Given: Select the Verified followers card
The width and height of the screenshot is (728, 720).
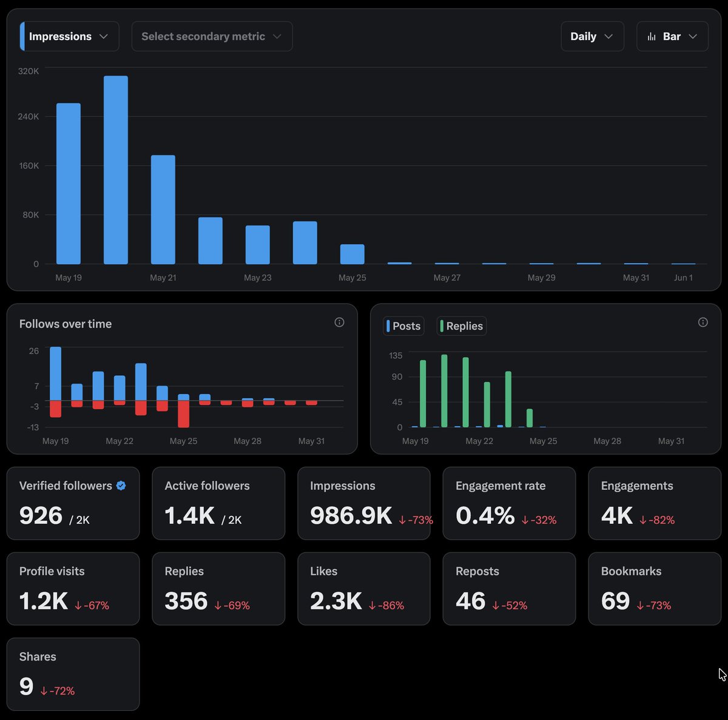Looking at the screenshot, I should point(73,503).
